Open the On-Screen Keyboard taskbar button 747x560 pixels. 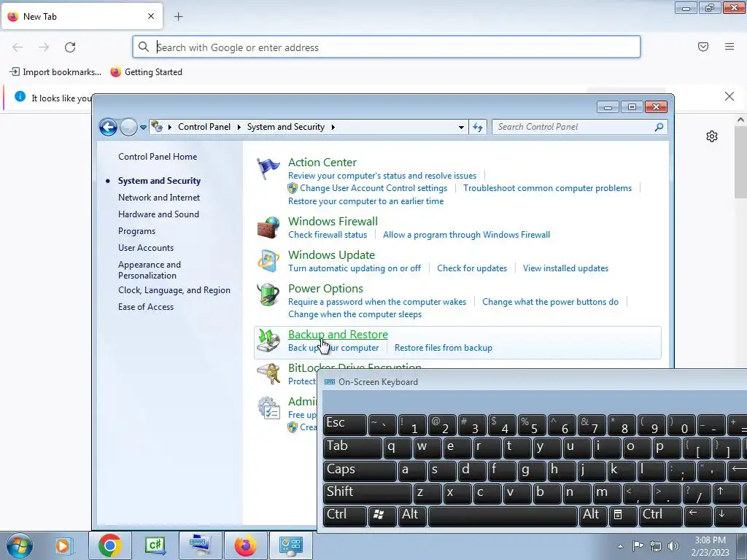(x=200, y=545)
